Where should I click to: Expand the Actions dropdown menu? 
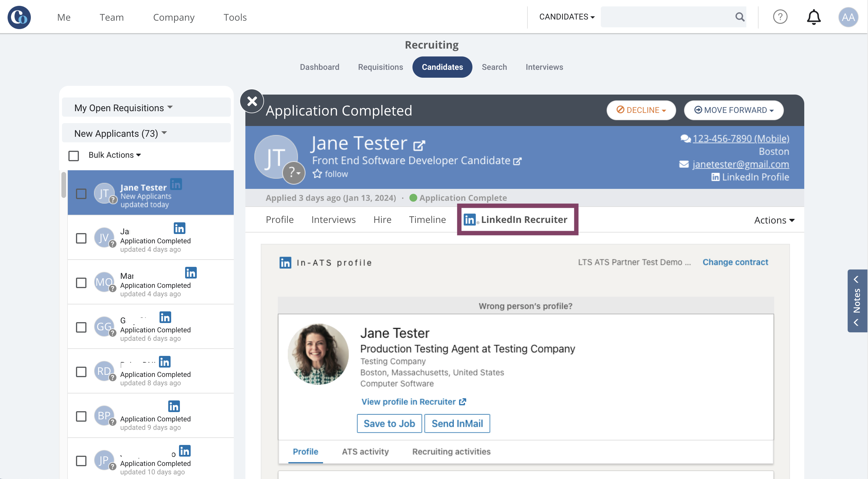(774, 220)
